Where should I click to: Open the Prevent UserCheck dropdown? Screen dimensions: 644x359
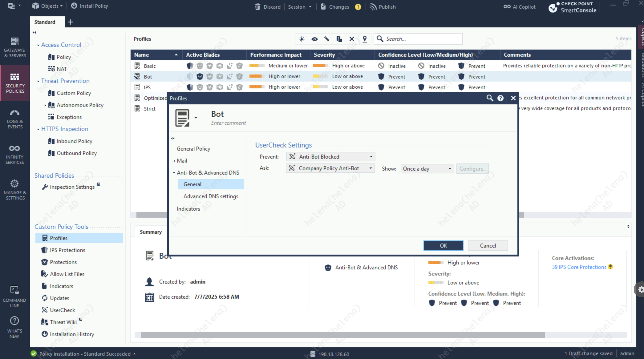[371, 157]
